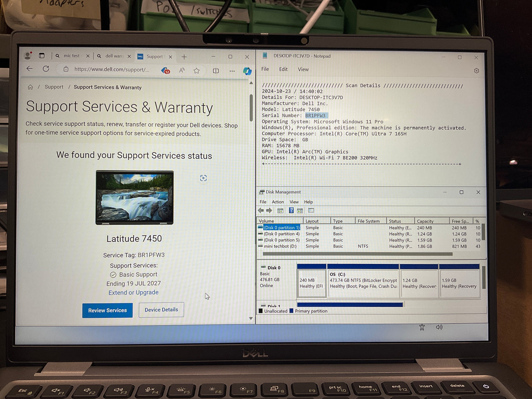Viewport: 532px width, 399px height.
Task: View site information lock icon
Action: [66, 69]
